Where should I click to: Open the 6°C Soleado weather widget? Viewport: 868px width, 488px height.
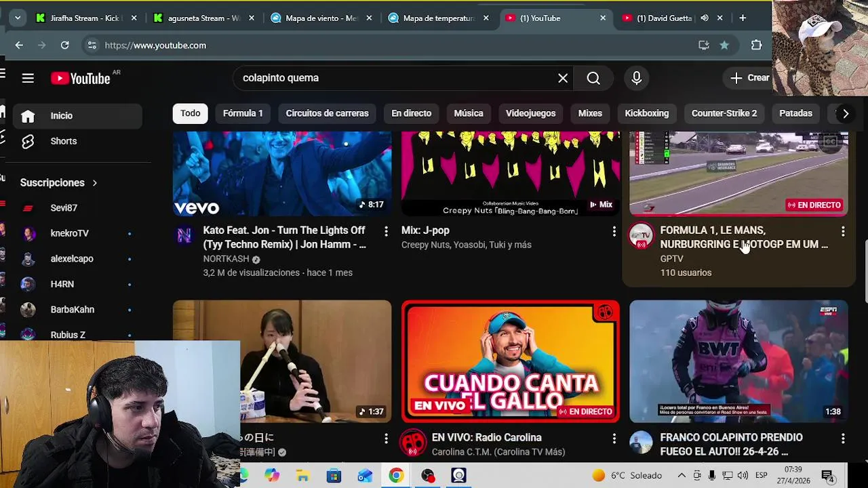[627, 476]
